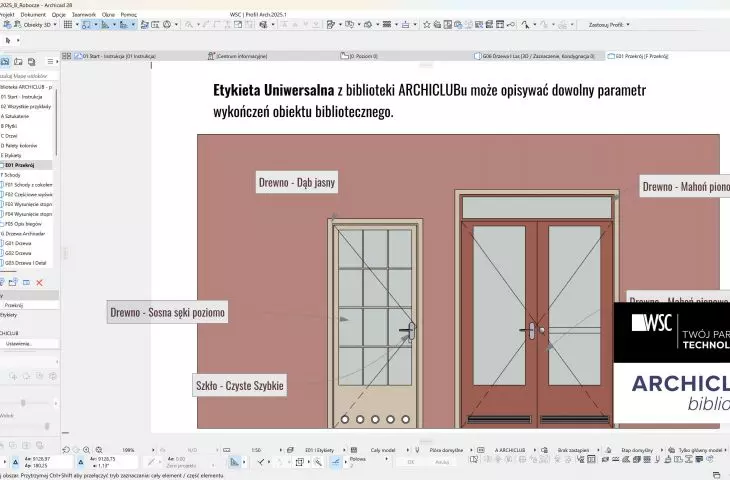Click the edit document toolbar icon
This screenshot has height=480, width=730.
pyautogui.click(x=331, y=25)
